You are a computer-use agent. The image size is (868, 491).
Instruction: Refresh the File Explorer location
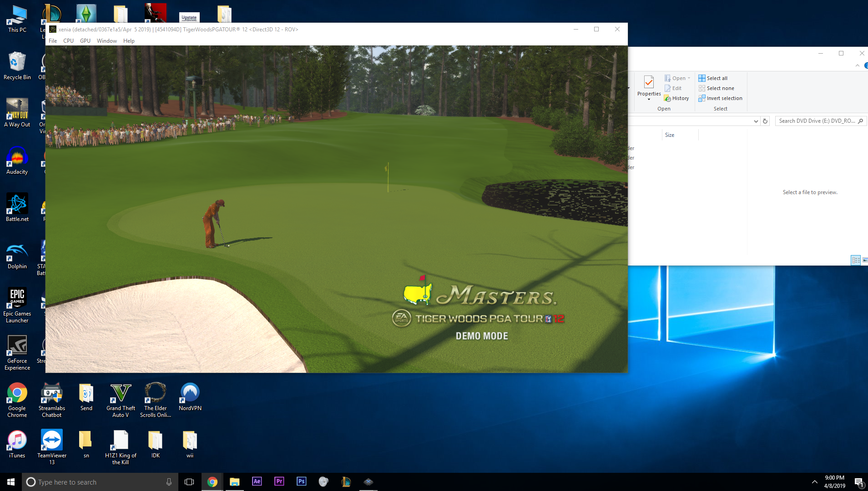pyautogui.click(x=765, y=121)
